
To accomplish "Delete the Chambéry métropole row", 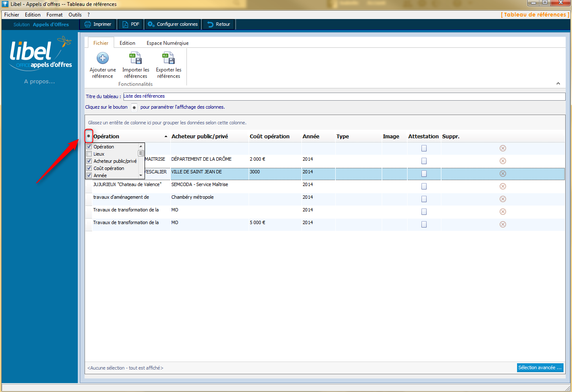I will [x=503, y=199].
